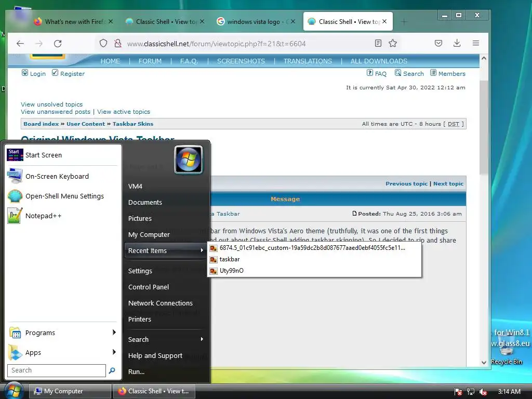Click 'View unsolved topics' link
The image size is (532, 399).
51,104
